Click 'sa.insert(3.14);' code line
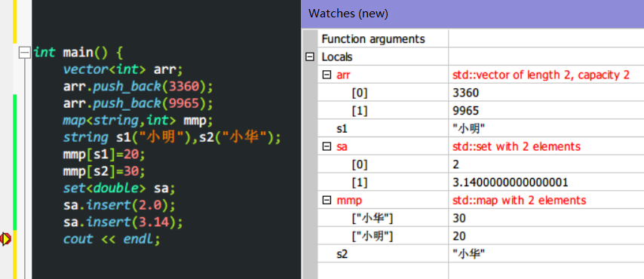Image resolution: width=644 pixels, height=279 pixels. tap(123, 222)
